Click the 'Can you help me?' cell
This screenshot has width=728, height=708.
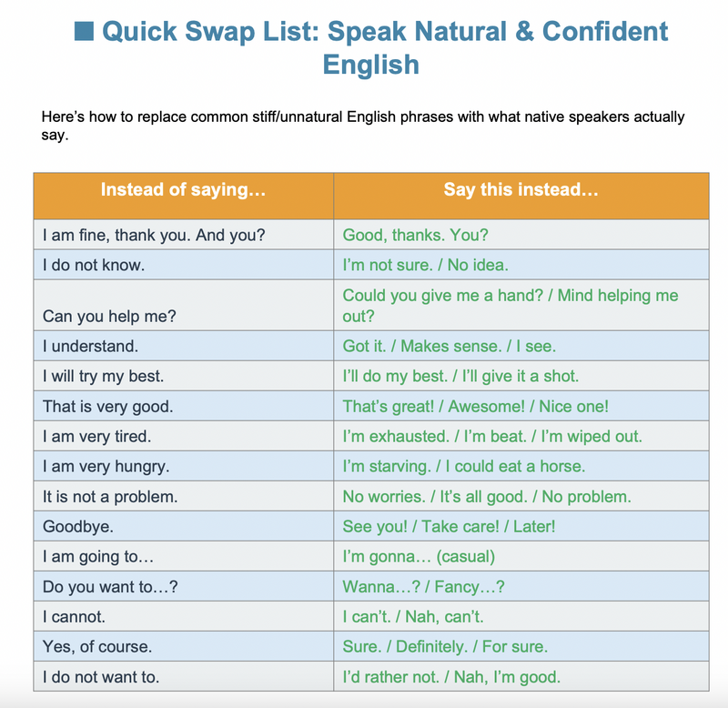pyautogui.click(x=184, y=306)
